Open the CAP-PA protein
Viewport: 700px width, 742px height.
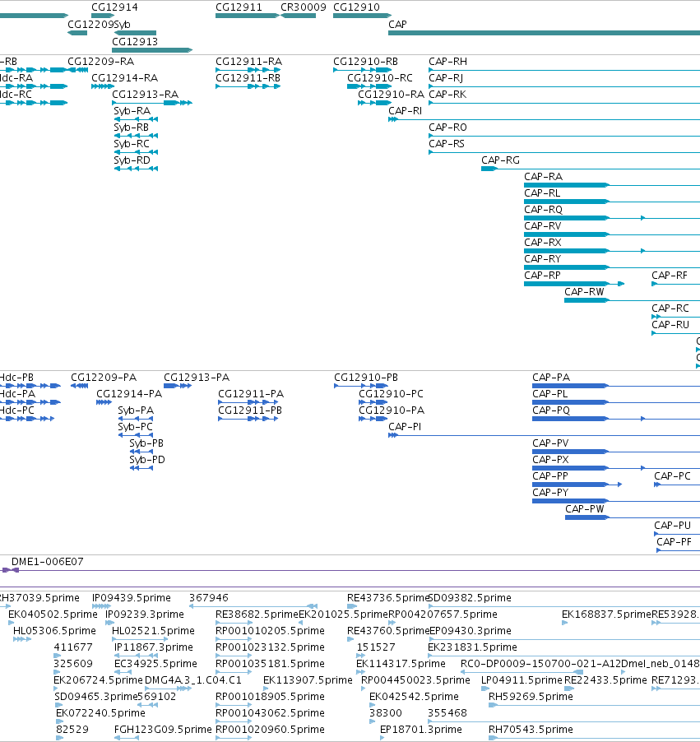[551, 377]
